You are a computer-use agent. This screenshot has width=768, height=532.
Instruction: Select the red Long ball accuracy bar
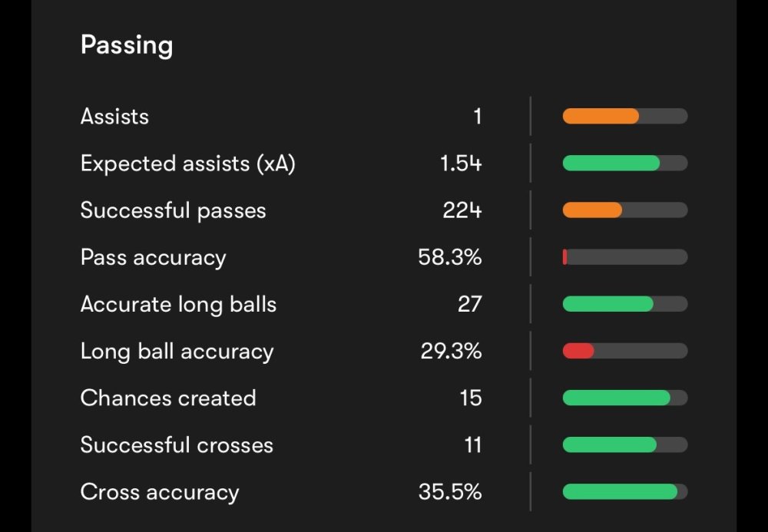(x=578, y=352)
